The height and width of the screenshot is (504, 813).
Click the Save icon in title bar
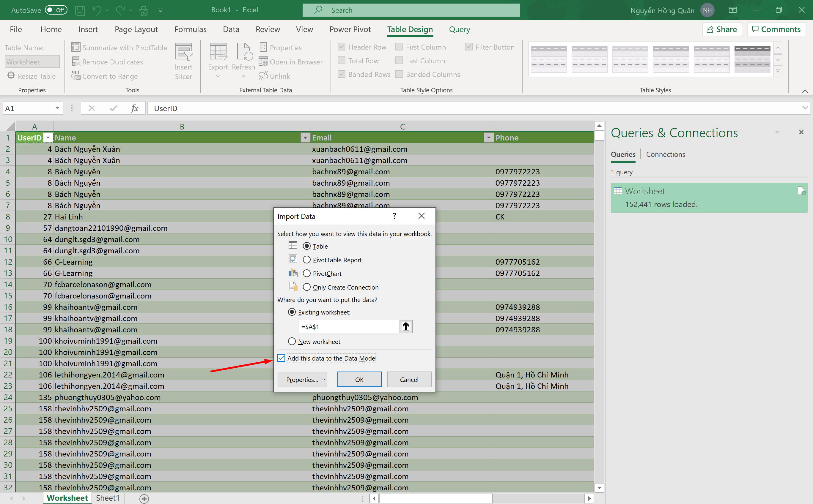pos(80,10)
